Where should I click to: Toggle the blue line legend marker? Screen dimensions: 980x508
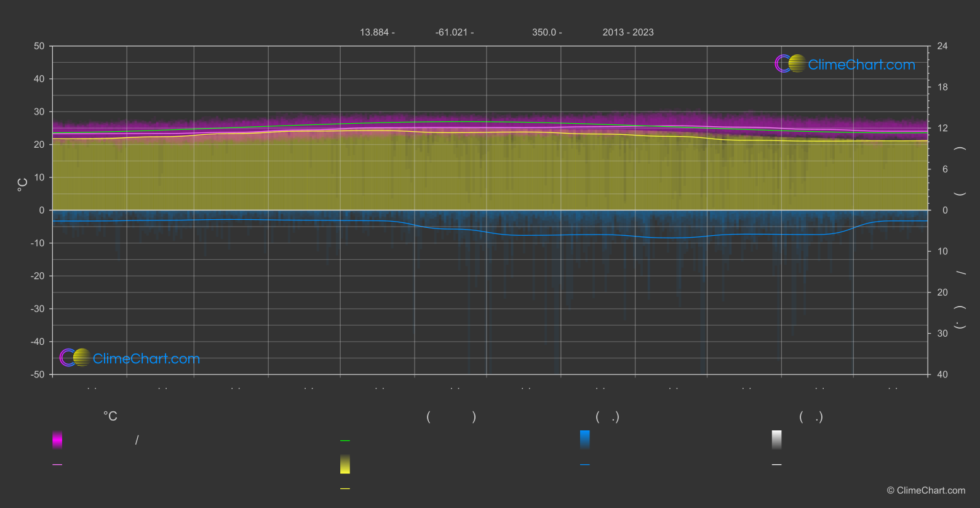[584, 465]
